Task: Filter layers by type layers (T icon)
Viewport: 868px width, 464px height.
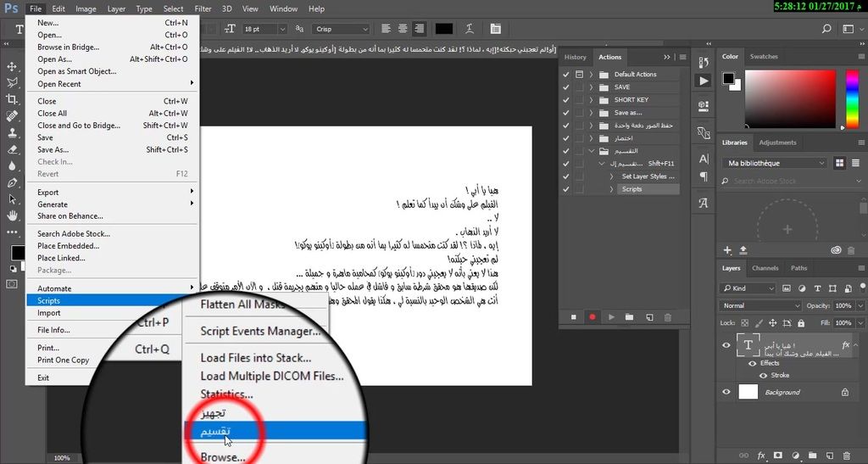Action: 817,288
